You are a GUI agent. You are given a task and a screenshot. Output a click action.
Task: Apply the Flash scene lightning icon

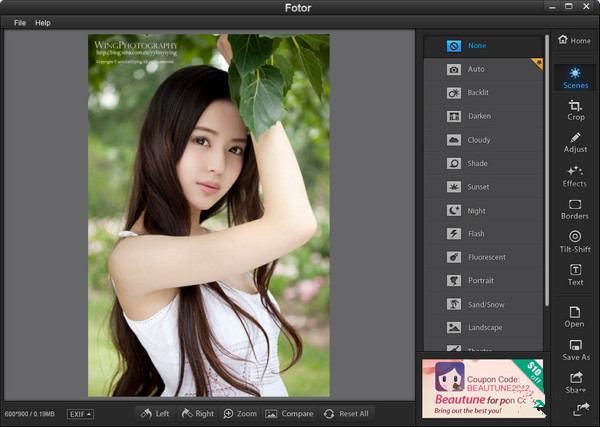coord(454,234)
